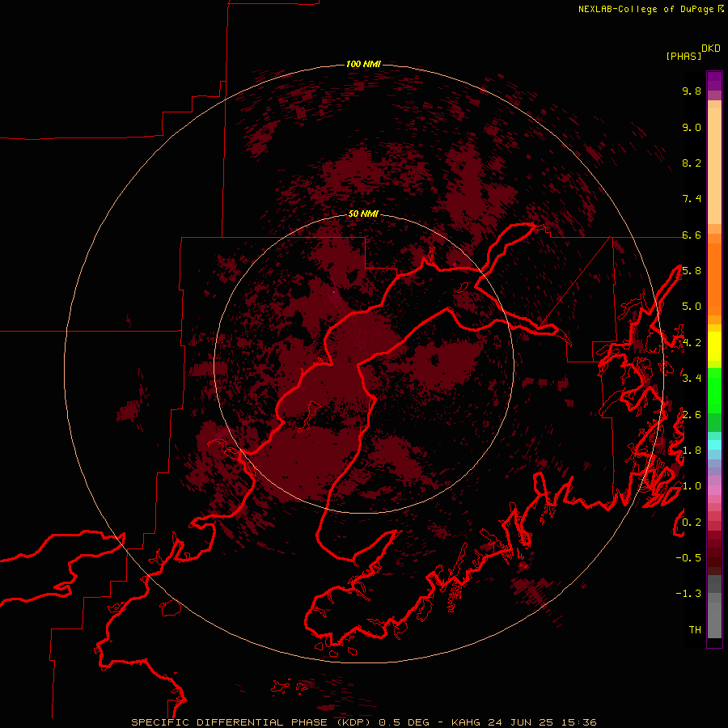The height and width of the screenshot is (728, 728).
Task: Click the 0.2 legend value
Action: click(x=692, y=523)
